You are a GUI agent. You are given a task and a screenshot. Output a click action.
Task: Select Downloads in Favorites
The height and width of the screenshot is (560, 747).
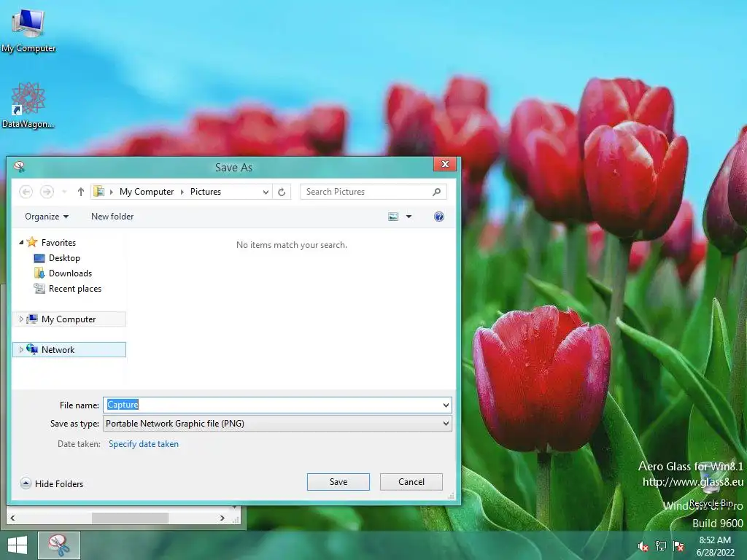pos(70,273)
